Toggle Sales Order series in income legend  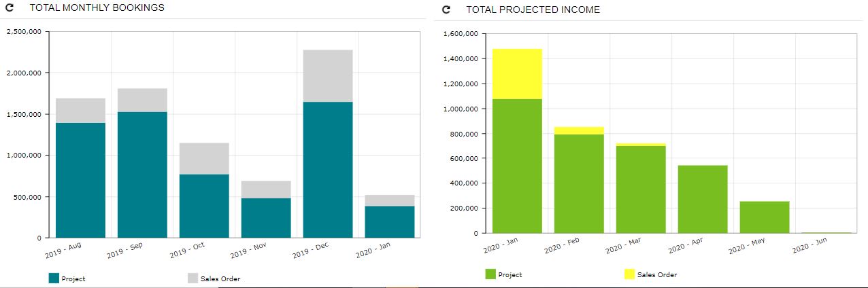[656, 274]
